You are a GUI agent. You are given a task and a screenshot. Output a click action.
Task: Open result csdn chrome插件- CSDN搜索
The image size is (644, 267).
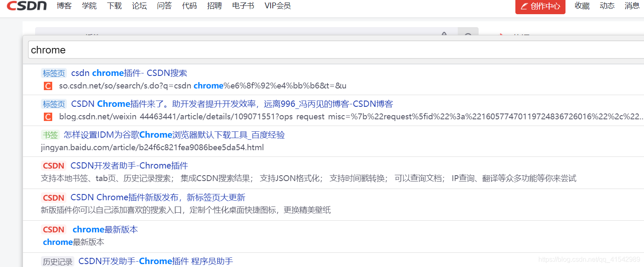(x=129, y=73)
